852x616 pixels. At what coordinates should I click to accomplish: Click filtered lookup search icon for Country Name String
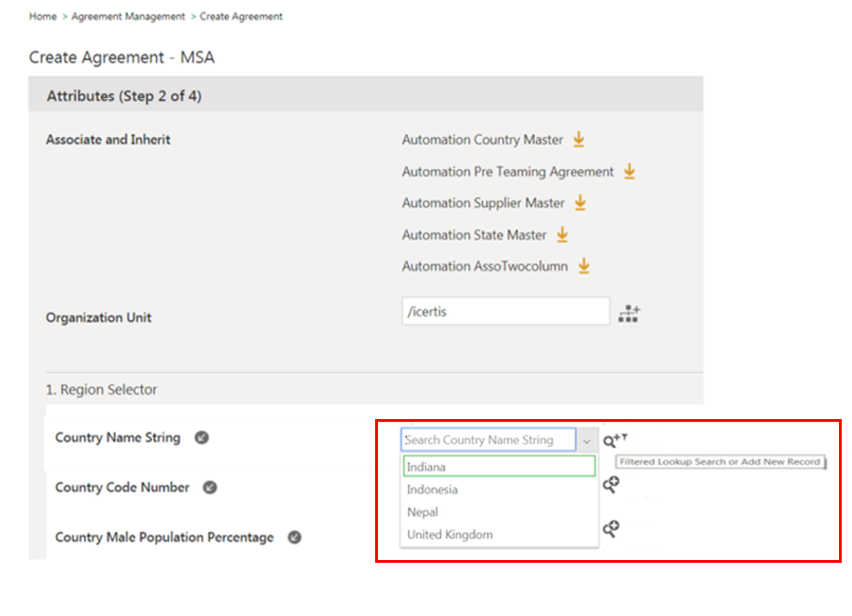tap(613, 441)
